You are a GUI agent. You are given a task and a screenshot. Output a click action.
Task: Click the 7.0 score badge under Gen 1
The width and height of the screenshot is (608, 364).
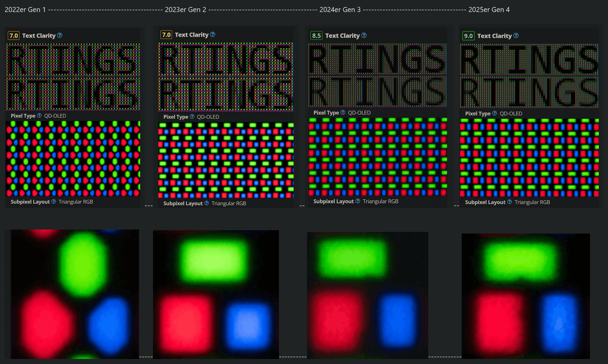(14, 35)
